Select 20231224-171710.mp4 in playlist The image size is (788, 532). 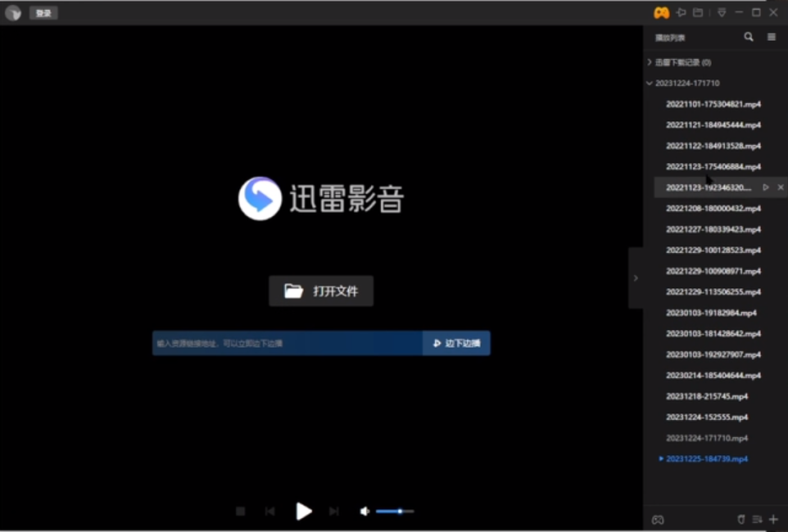click(x=707, y=438)
